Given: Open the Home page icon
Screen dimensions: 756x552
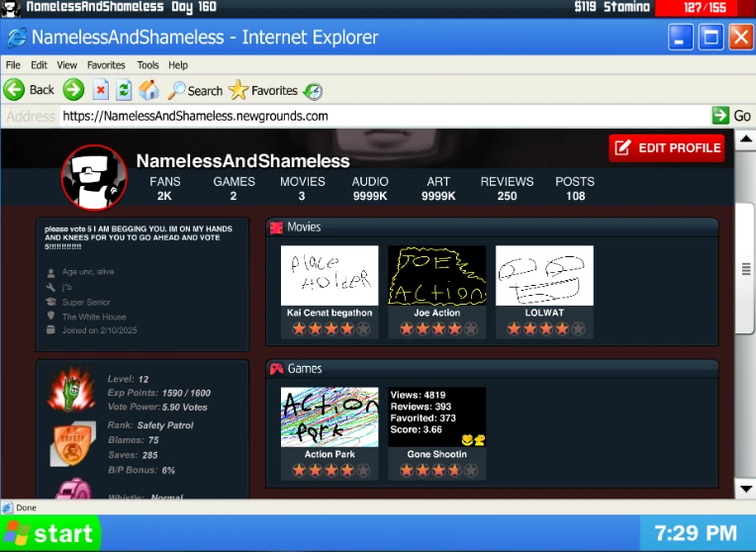Looking at the screenshot, I should [x=148, y=90].
